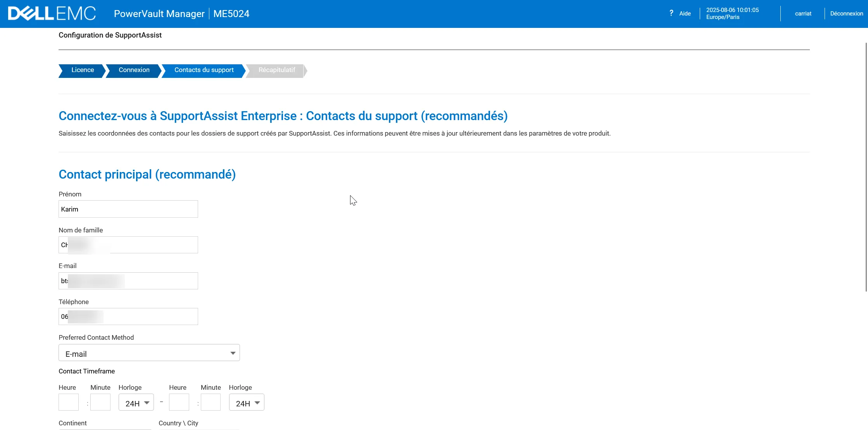868x430 pixels.
Task: Click the Prénom input field
Action: tap(128, 209)
